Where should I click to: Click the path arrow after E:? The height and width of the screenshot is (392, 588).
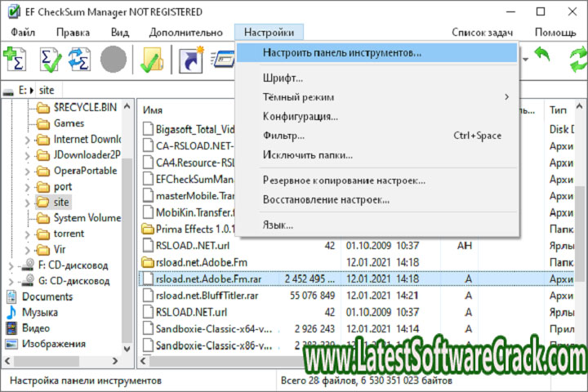pyautogui.click(x=32, y=91)
